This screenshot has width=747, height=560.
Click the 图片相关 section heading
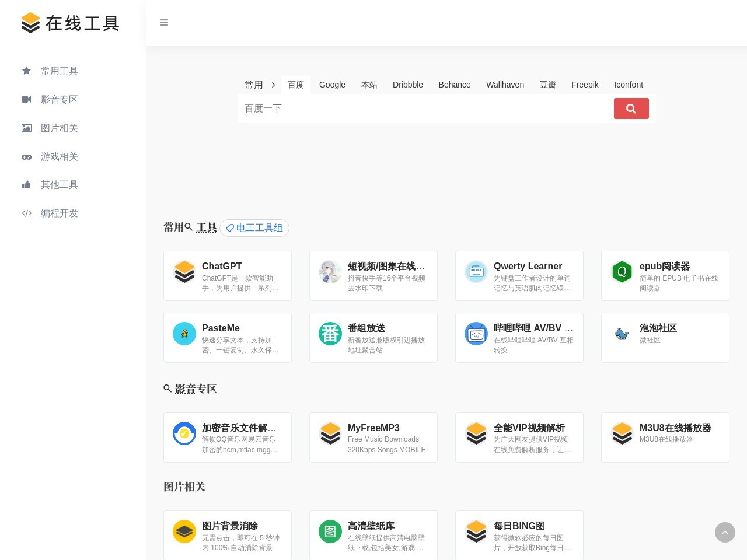click(x=184, y=487)
